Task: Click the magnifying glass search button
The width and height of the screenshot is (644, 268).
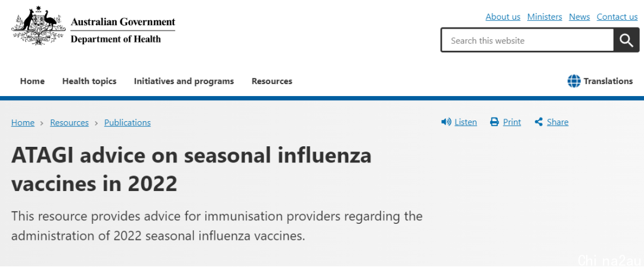Action: (x=626, y=40)
